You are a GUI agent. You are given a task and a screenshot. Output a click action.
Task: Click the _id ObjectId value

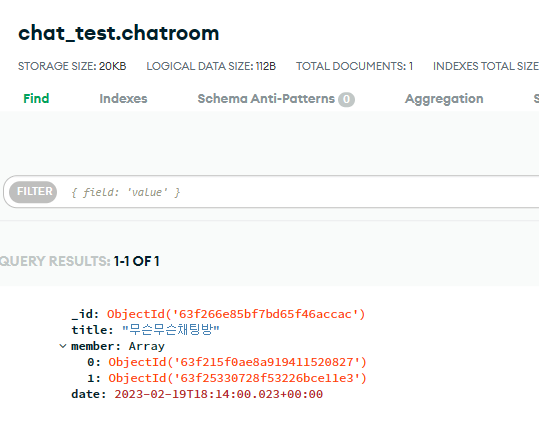[x=236, y=314]
